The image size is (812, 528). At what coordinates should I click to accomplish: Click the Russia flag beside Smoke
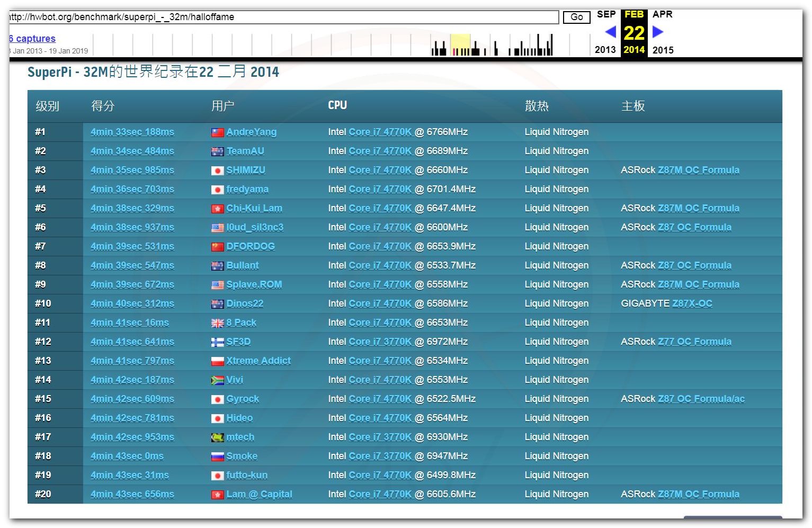pos(217,457)
